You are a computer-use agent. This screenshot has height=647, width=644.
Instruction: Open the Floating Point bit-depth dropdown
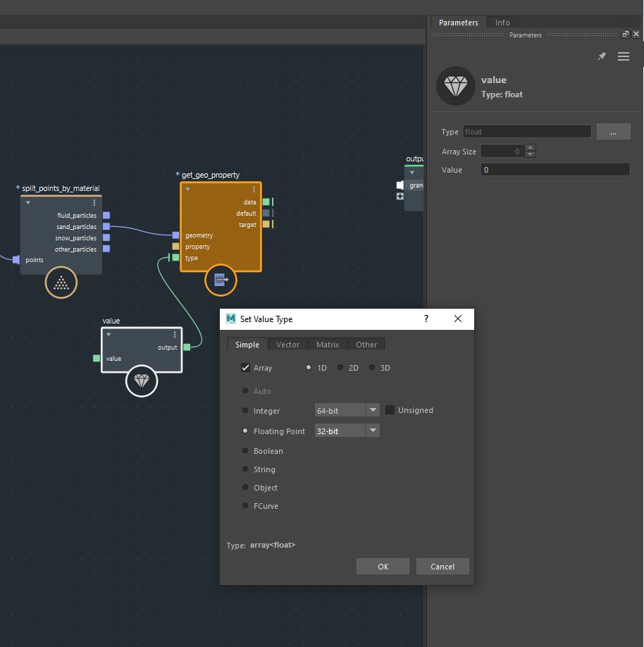click(373, 431)
